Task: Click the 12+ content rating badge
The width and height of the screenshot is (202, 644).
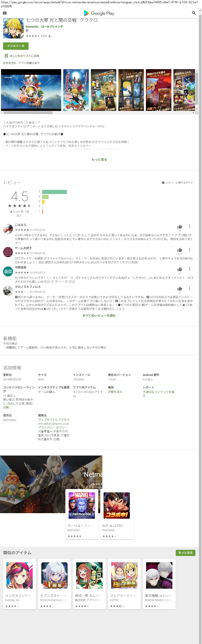Action: click(27, 30)
